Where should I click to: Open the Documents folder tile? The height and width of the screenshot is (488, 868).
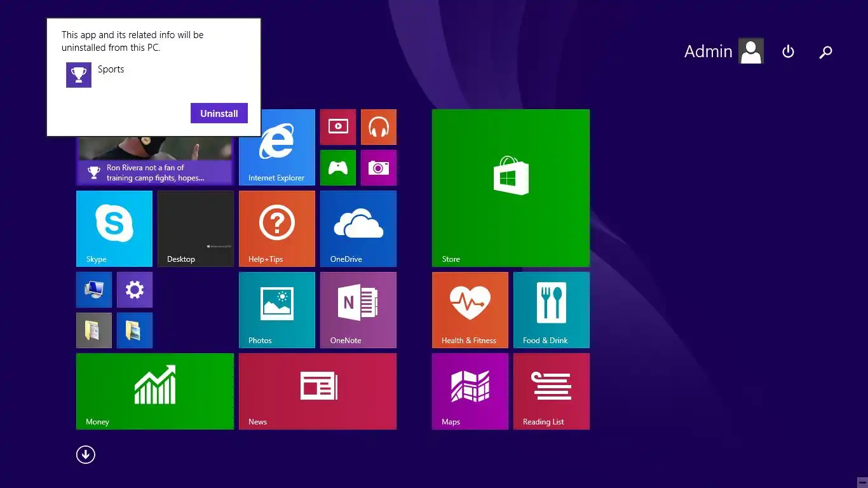(x=94, y=330)
